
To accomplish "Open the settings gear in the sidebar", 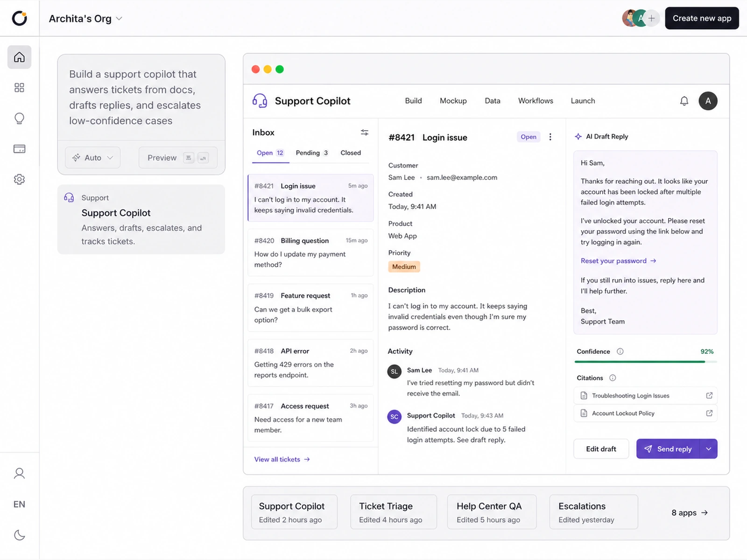I will pos(19,179).
